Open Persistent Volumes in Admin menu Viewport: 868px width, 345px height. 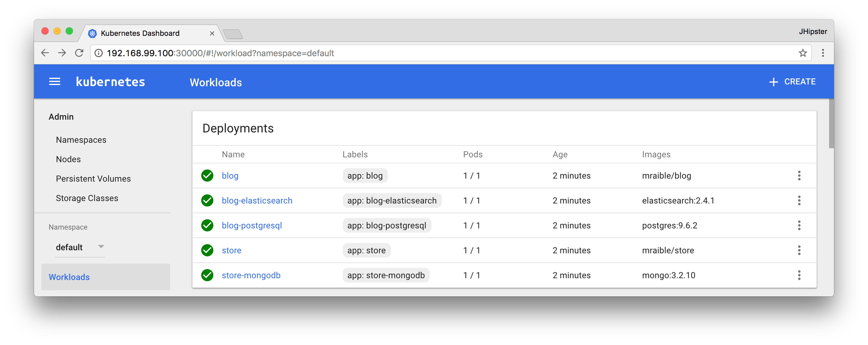(x=93, y=179)
